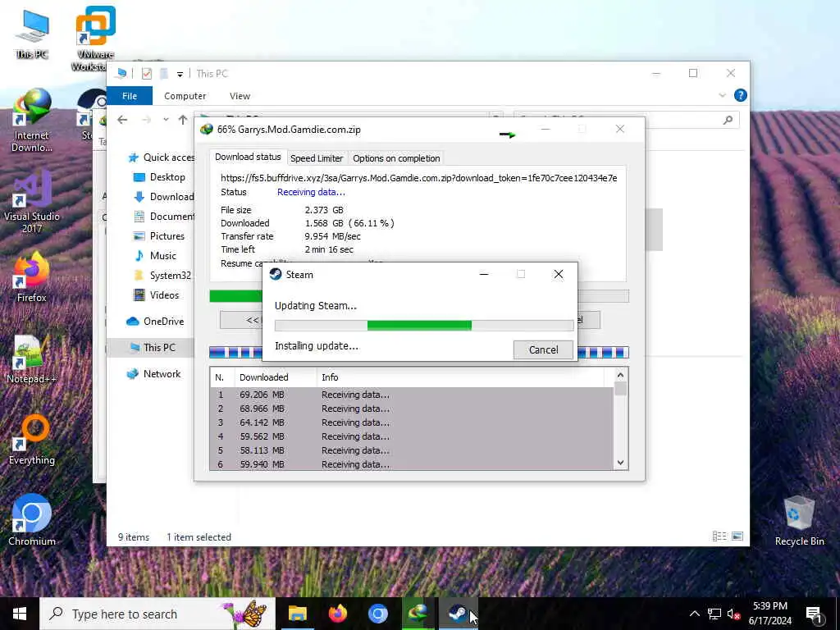Switch to Download status tab
This screenshot has width=840, height=630.
pyautogui.click(x=248, y=157)
